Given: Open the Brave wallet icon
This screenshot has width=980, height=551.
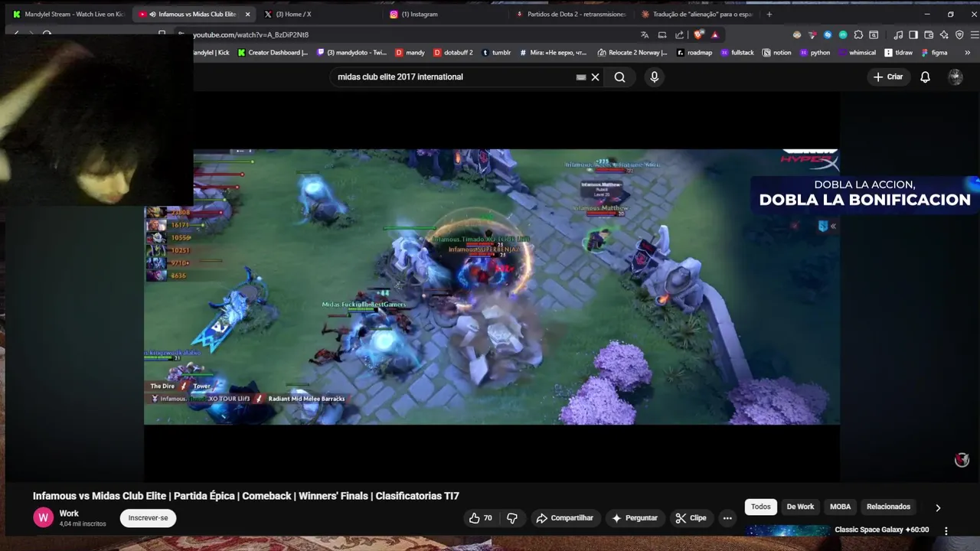Looking at the screenshot, I should tap(929, 34).
